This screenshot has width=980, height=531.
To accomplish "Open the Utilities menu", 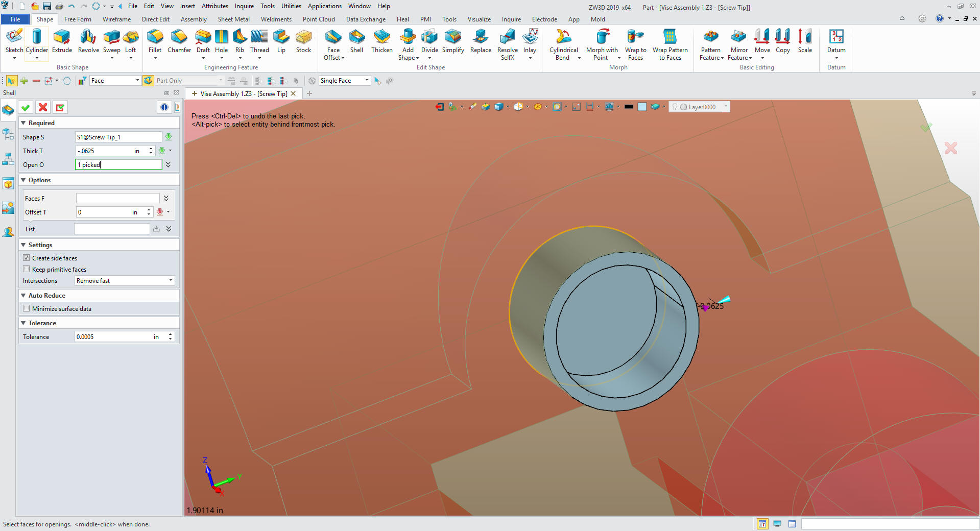I will click(291, 6).
